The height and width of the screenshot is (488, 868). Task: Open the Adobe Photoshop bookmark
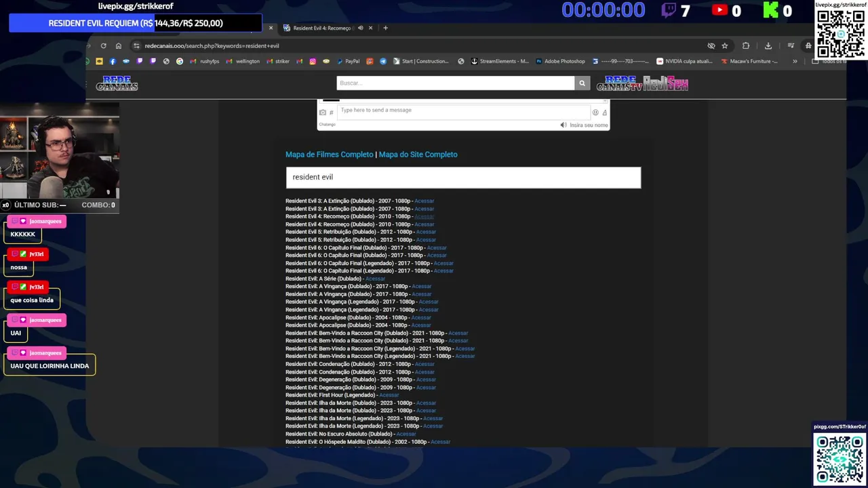coord(560,61)
